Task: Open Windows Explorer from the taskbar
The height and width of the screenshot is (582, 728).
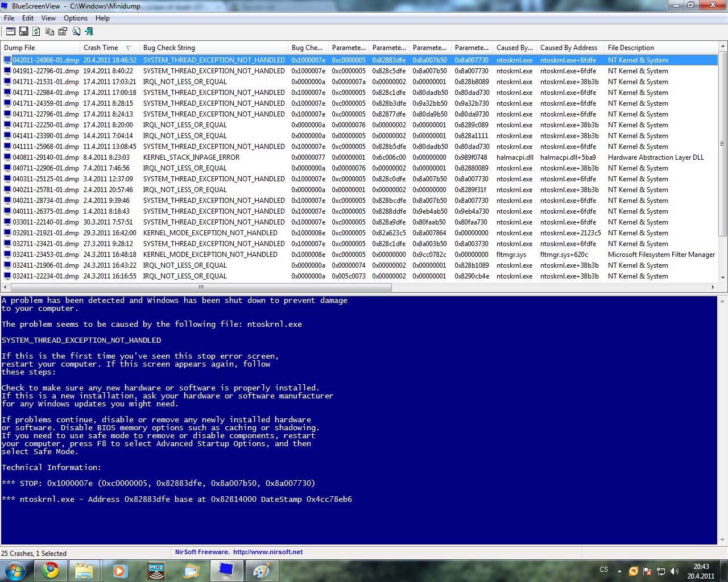Action: tap(84, 571)
